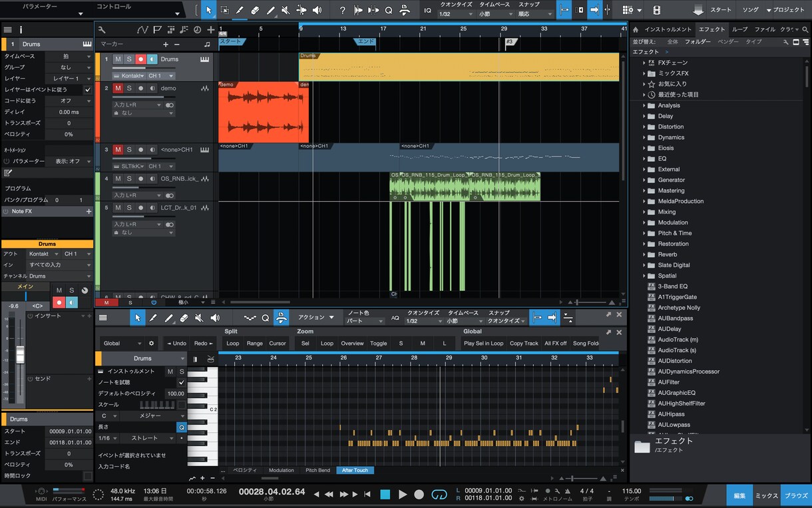
Task: Uncheck ノートを試聴 checkbox
Action: click(x=181, y=382)
